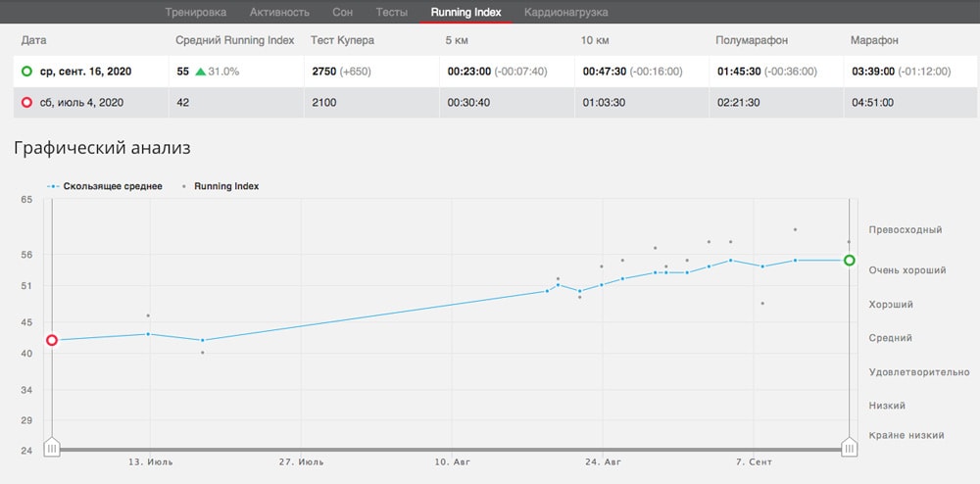Viewport: 980px width, 484px height.
Task: Click the green end marker on chart
Action: pyautogui.click(x=850, y=260)
